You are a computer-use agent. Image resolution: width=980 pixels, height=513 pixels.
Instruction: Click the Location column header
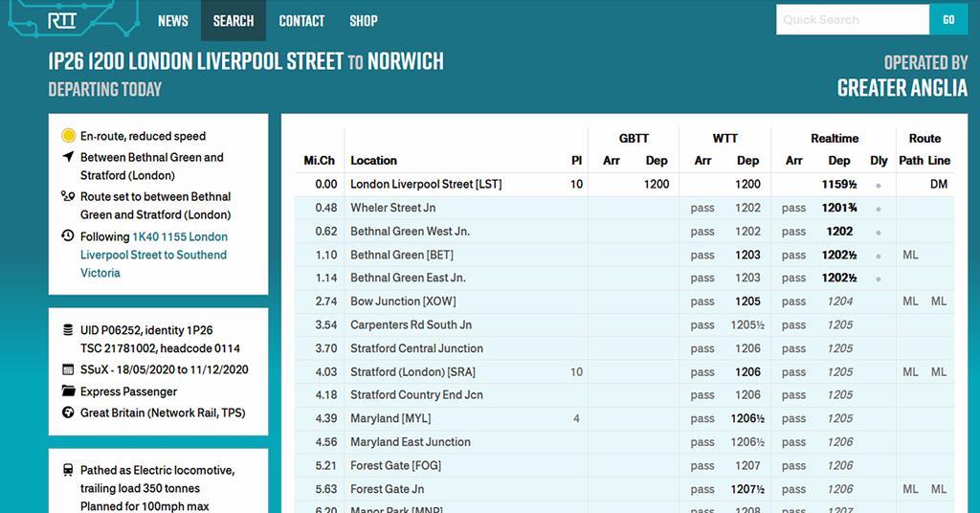coord(373,161)
